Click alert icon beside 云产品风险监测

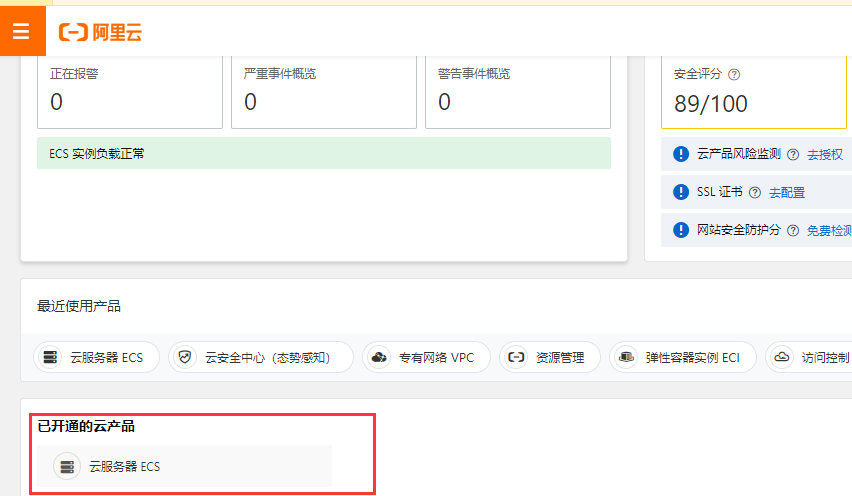pos(681,154)
